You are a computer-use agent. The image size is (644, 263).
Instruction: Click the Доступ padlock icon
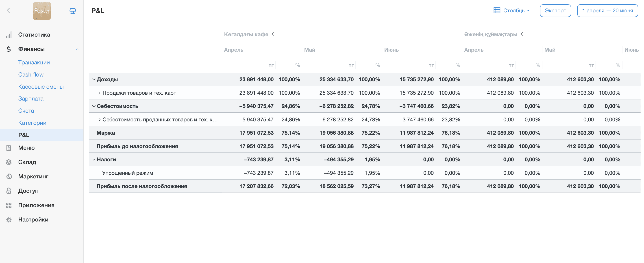9,191
